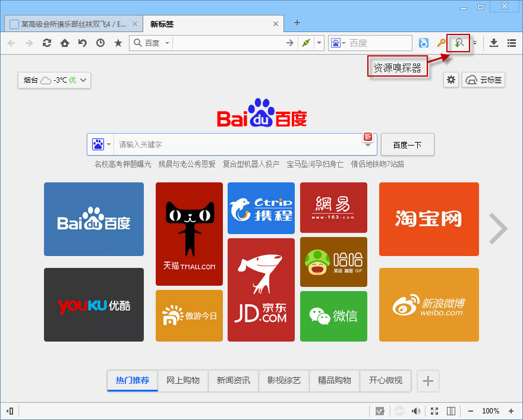Open 宝马坠河孕妇身亡 hot link
The image size is (523, 420).
click(315, 165)
